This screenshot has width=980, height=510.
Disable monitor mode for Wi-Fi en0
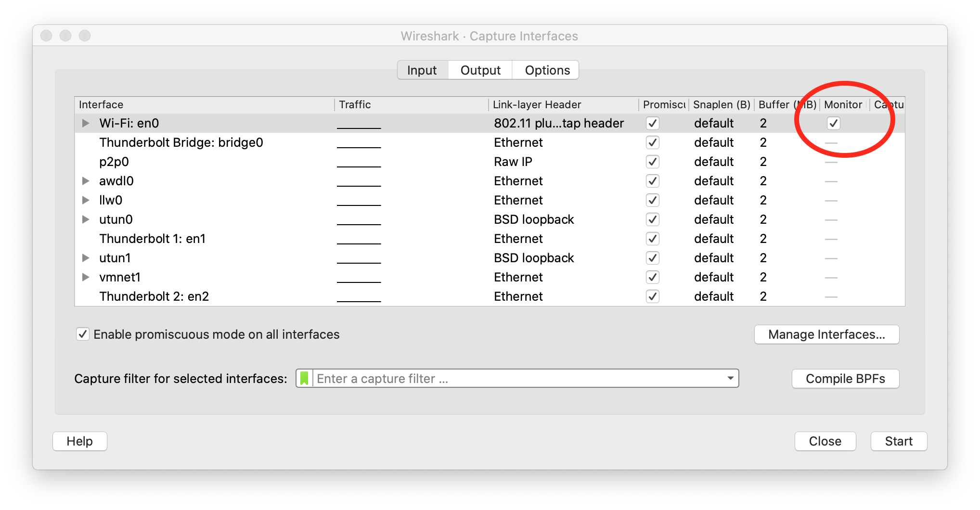(x=833, y=123)
